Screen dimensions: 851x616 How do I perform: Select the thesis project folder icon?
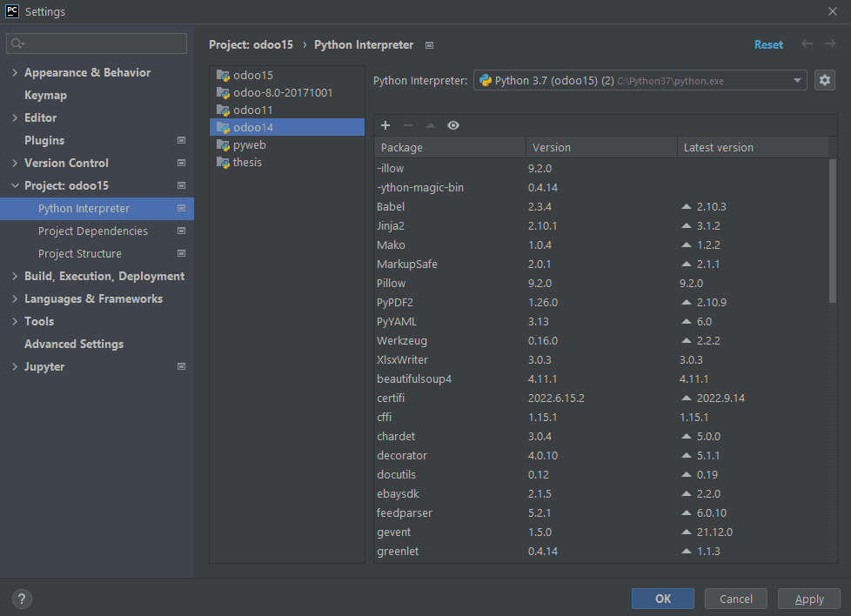223,163
